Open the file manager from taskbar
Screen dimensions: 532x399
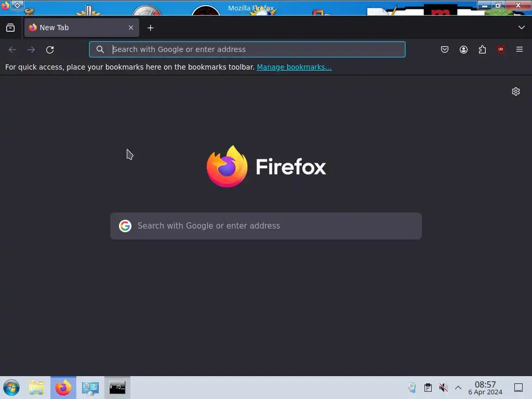(36, 388)
